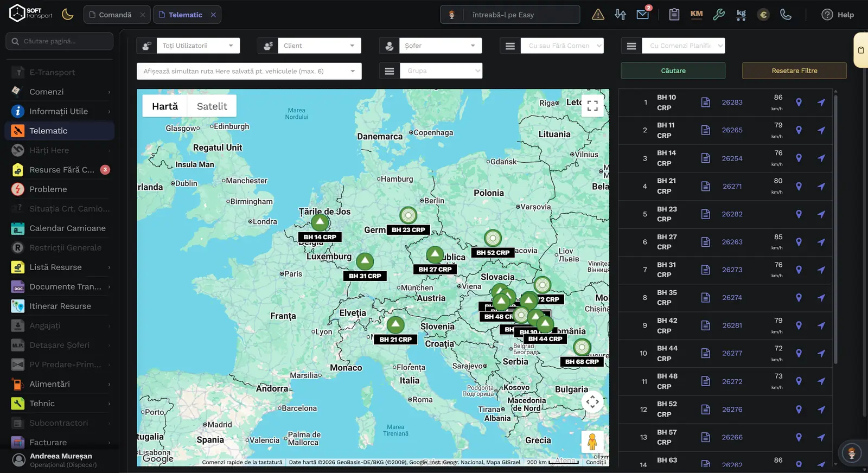Viewport: 868px width, 473px height.
Task: Open the warning alerts triangle icon
Action: click(x=598, y=15)
